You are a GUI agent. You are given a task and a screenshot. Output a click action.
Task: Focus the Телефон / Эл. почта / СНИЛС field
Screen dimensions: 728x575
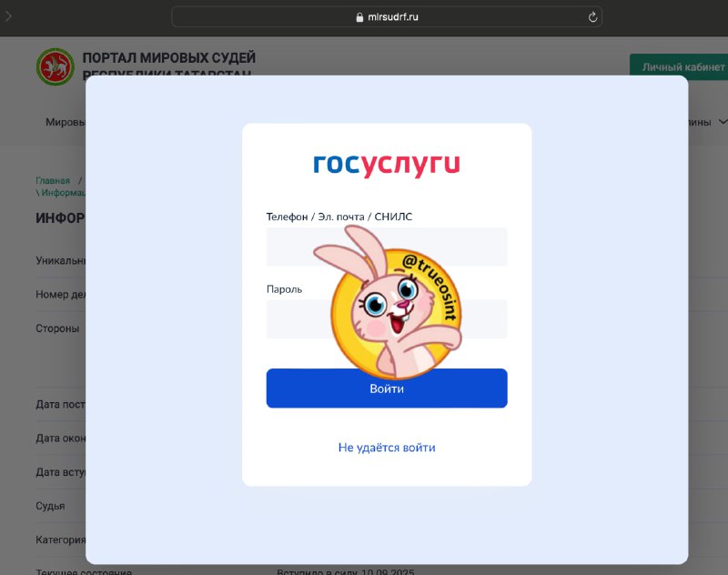point(387,247)
